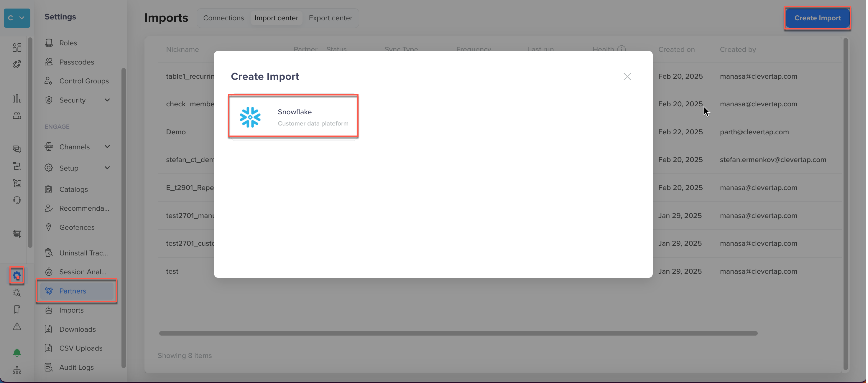This screenshot has width=868, height=383.
Task: Open the Segments users icon in sidebar
Action: point(17,115)
